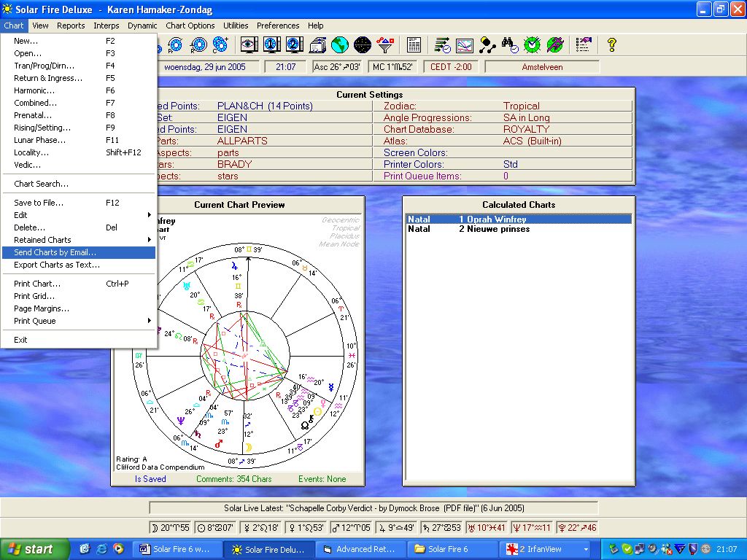Click the report page icon in toolbar
This screenshot has width=747, height=560.
tap(414, 45)
